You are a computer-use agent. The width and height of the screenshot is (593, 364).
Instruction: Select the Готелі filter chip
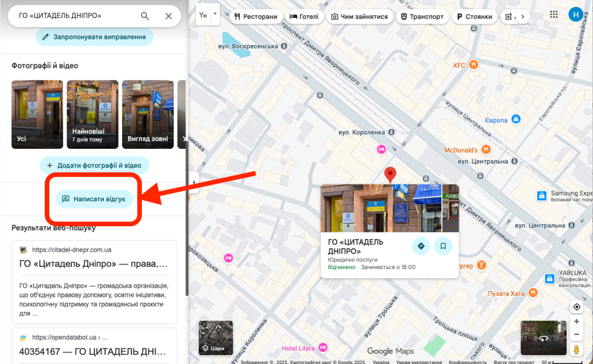(x=304, y=17)
